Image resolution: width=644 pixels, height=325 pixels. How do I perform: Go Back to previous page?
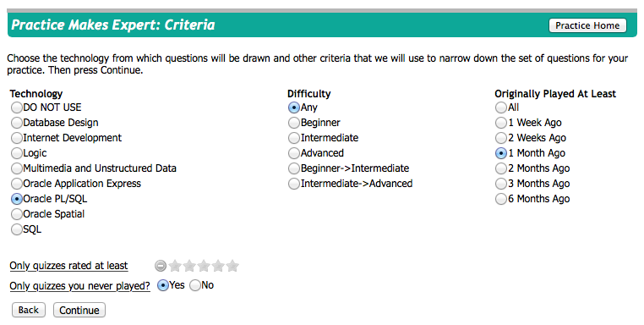29,311
